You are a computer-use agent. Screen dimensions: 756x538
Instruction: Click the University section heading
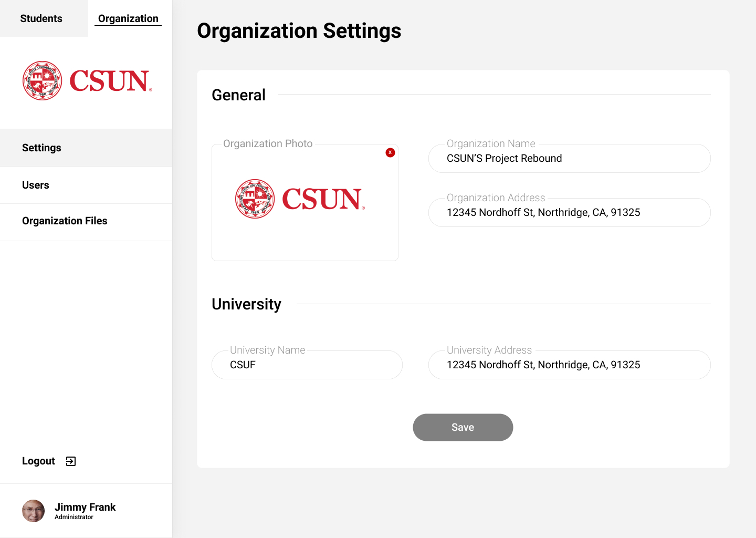click(247, 304)
